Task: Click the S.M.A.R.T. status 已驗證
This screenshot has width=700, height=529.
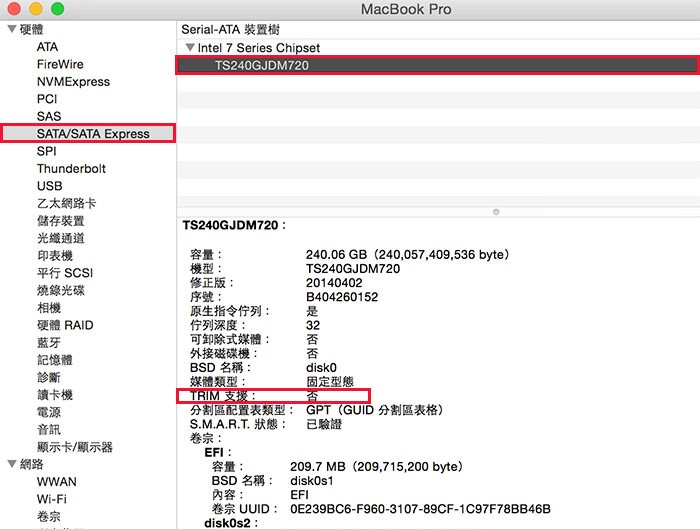Action: (324, 424)
